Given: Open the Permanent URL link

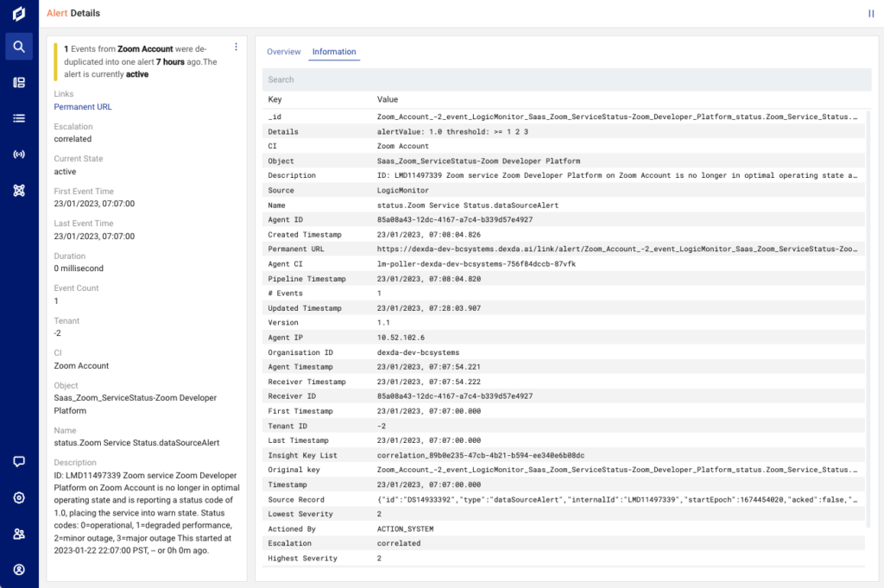Looking at the screenshot, I should coord(83,106).
